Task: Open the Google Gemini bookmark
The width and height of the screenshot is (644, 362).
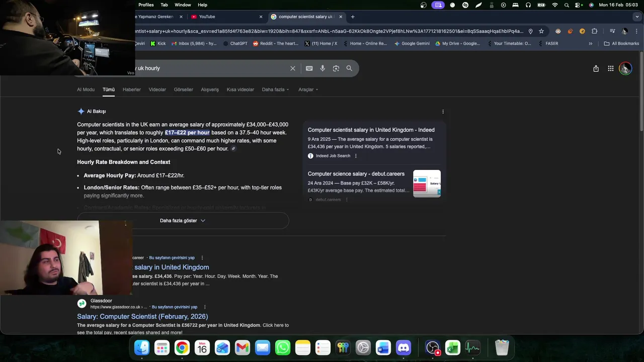Action: click(x=412, y=44)
